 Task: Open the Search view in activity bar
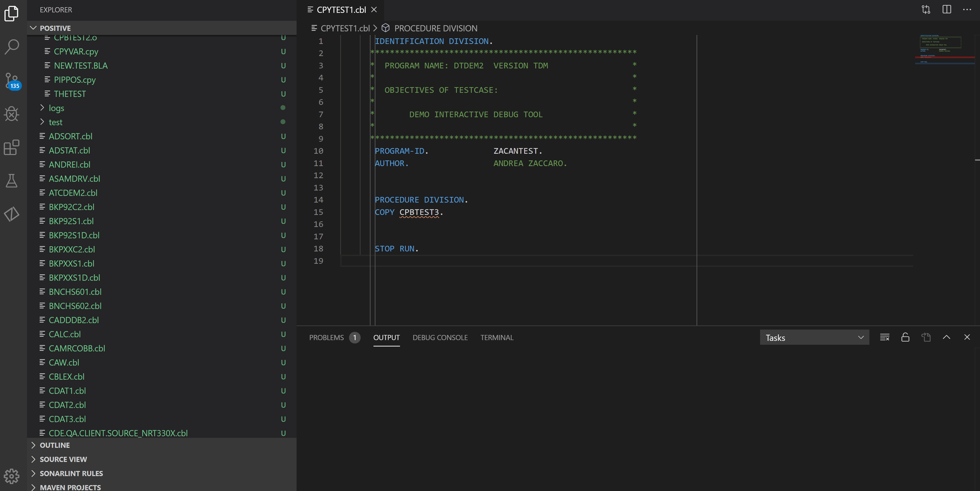tap(11, 47)
